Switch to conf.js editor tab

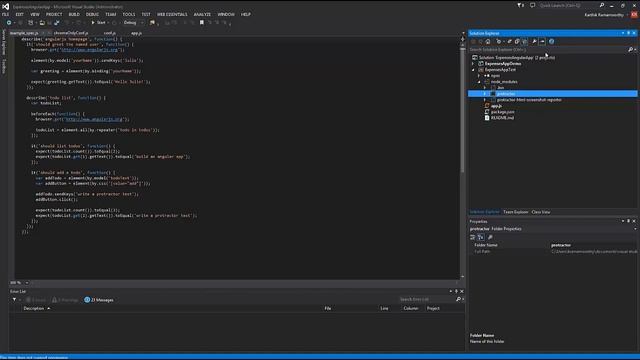pyautogui.click(x=109, y=33)
